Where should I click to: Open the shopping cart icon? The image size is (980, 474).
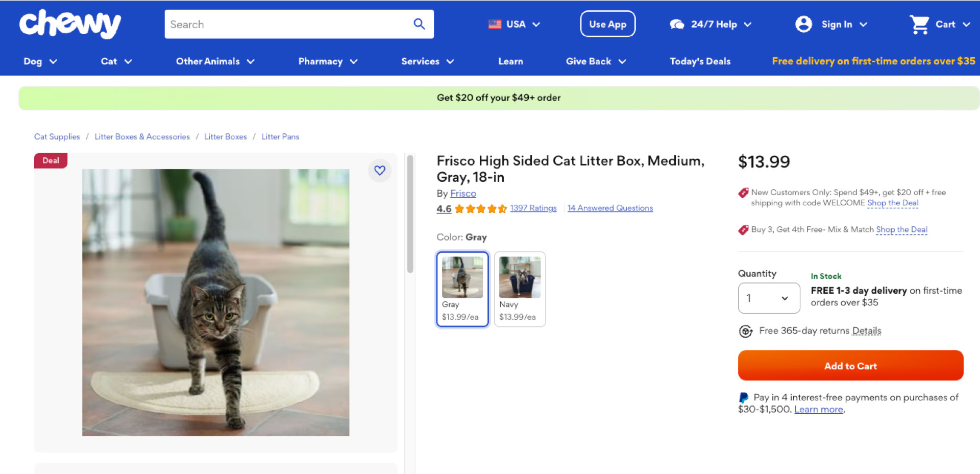point(919,24)
